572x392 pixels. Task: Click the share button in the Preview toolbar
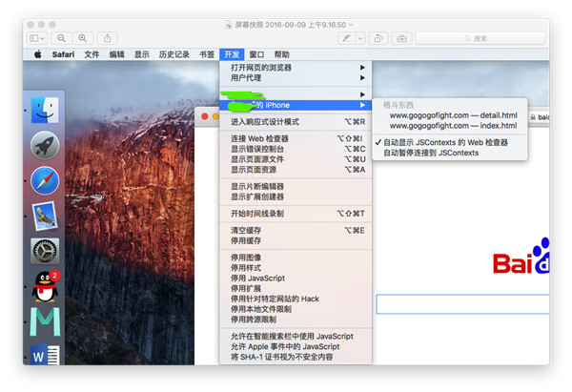tap(108, 38)
